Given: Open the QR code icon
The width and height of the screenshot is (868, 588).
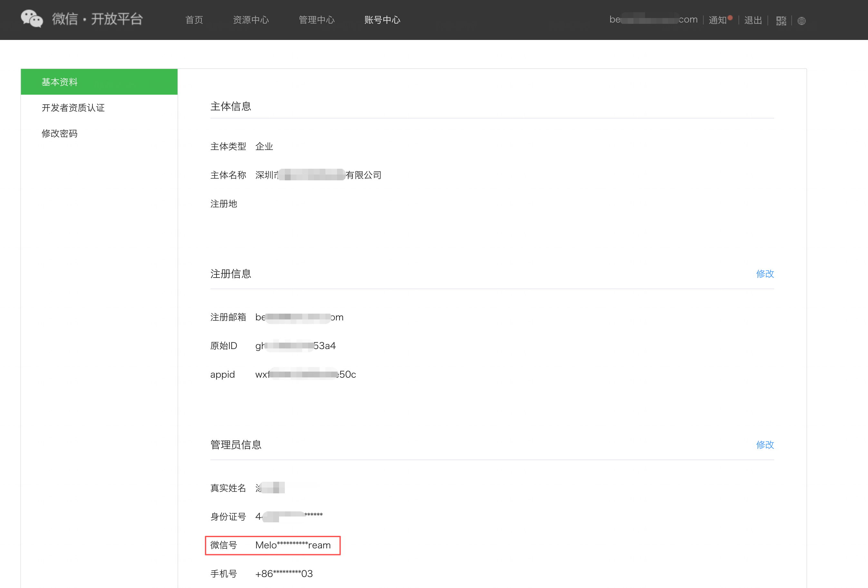Looking at the screenshot, I should pyautogui.click(x=781, y=21).
